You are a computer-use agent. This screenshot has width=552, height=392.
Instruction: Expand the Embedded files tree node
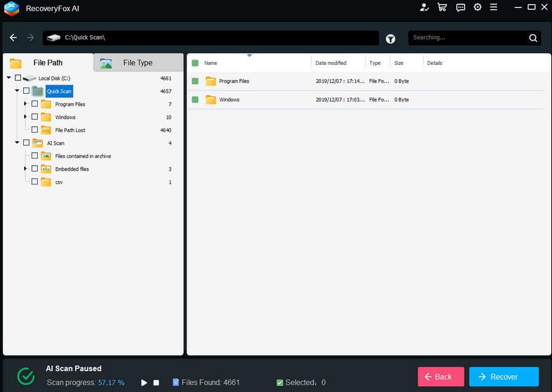tap(25, 169)
